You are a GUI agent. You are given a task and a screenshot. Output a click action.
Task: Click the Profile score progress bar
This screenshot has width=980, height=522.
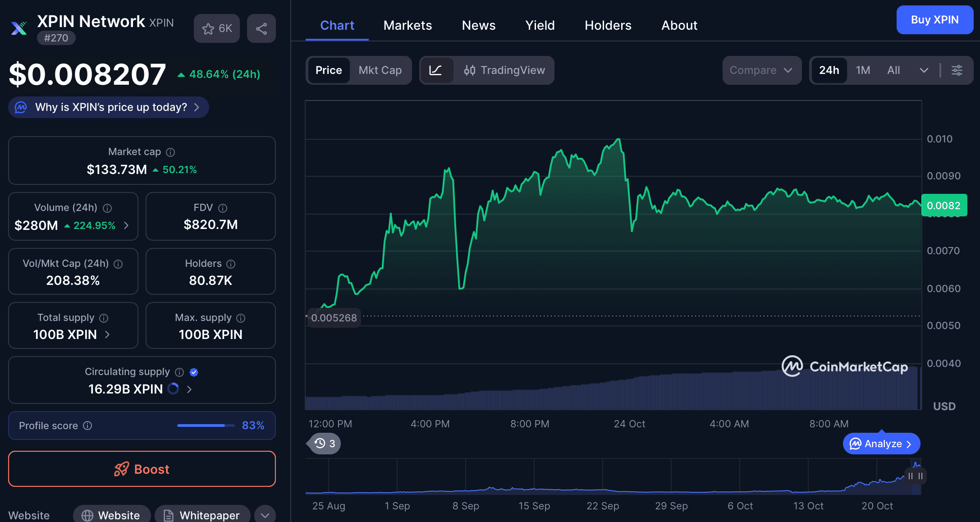[206, 426]
